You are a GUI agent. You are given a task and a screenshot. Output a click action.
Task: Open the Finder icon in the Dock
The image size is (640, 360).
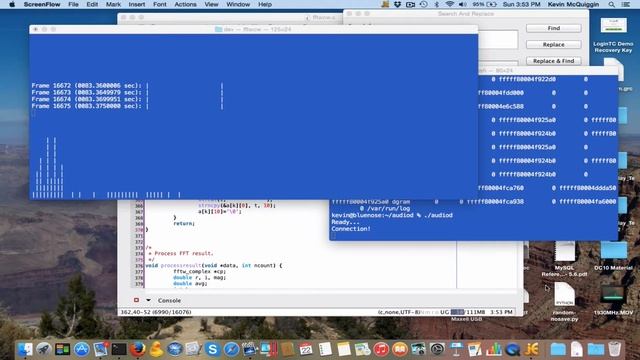pyautogui.click(x=25, y=349)
